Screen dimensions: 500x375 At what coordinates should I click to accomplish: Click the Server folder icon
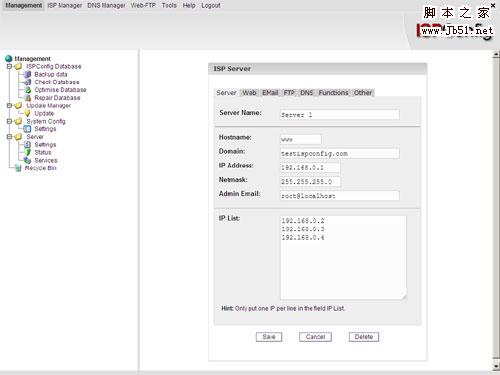19,137
